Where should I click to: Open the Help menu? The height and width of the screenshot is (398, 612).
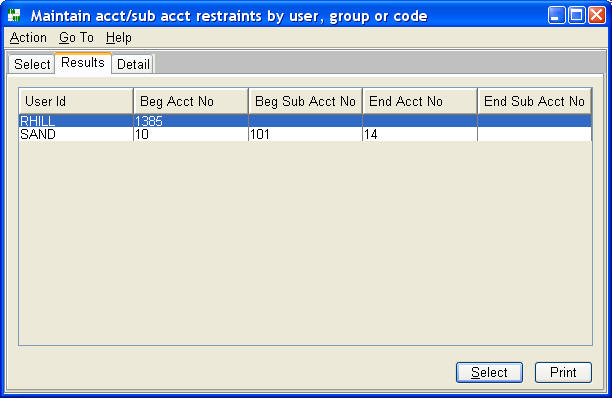pyautogui.click(x=119, y=38)
